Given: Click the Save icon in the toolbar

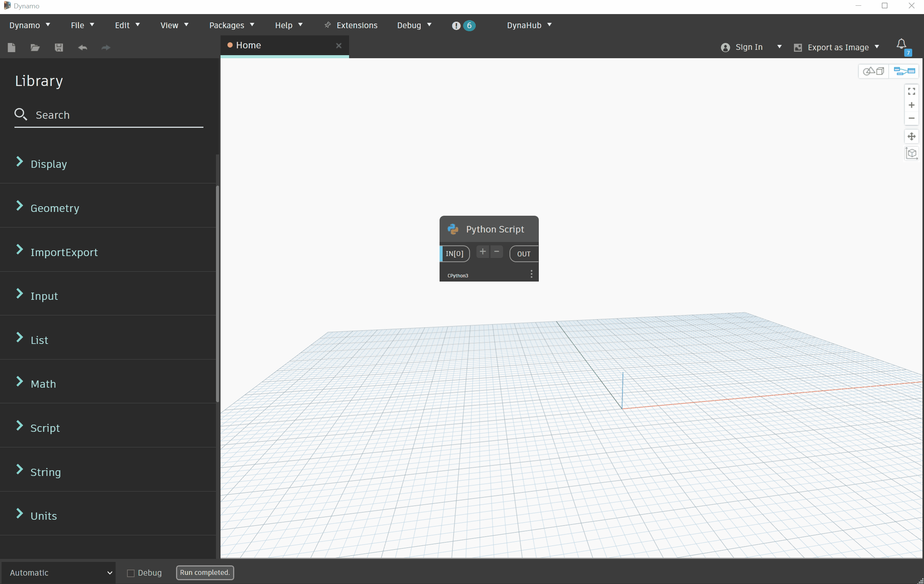Looking at the screenshot, I should click(x=59, y=47).
